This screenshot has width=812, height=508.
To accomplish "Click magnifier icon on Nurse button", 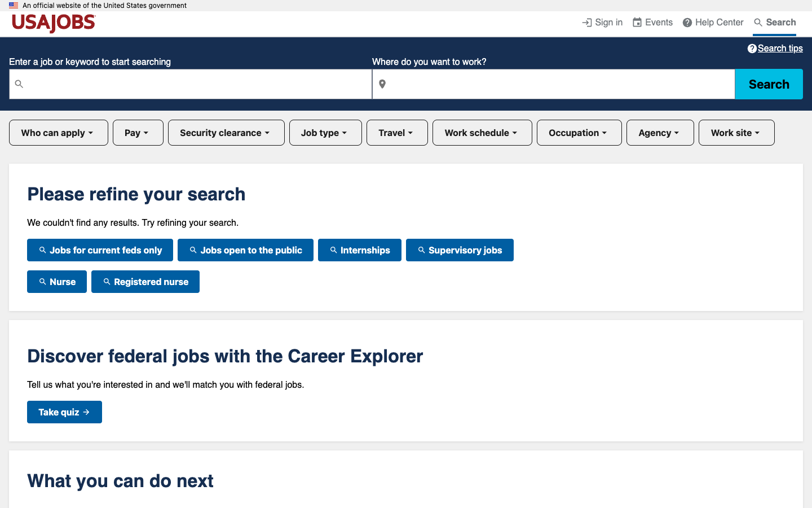I will click(x=42, y=282).
